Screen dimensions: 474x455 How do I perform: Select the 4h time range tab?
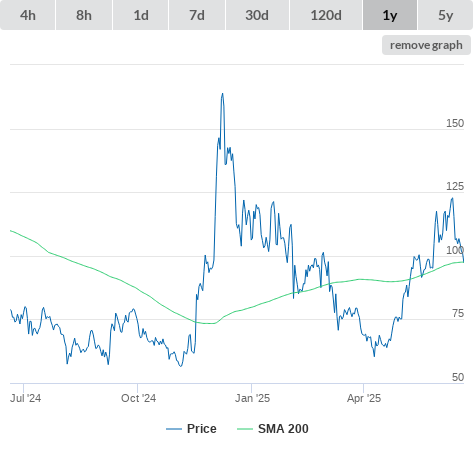[28, 15]
